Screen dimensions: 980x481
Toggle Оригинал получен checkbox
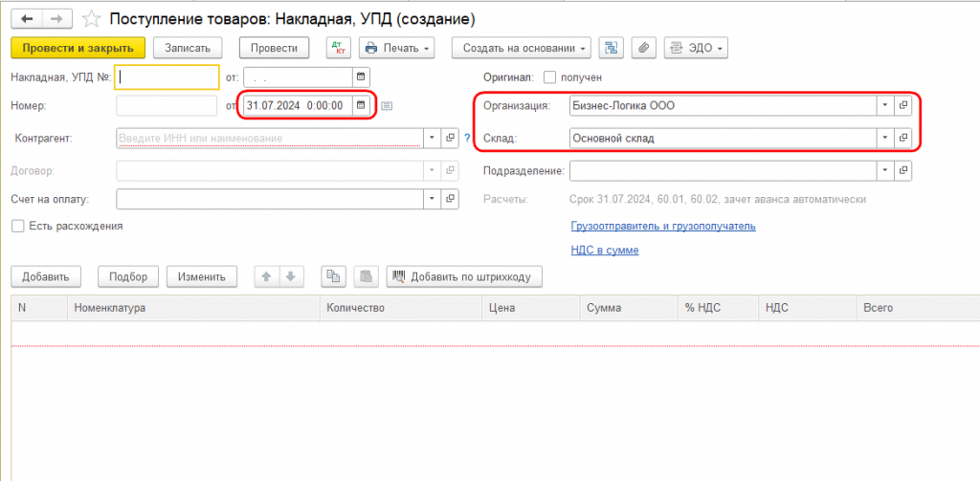[x=549, y=77]
